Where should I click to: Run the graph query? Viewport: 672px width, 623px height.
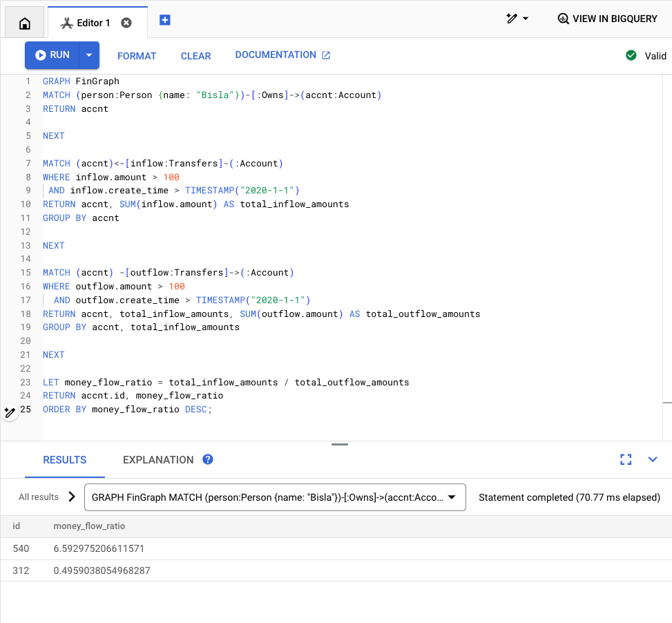(52, 55)
